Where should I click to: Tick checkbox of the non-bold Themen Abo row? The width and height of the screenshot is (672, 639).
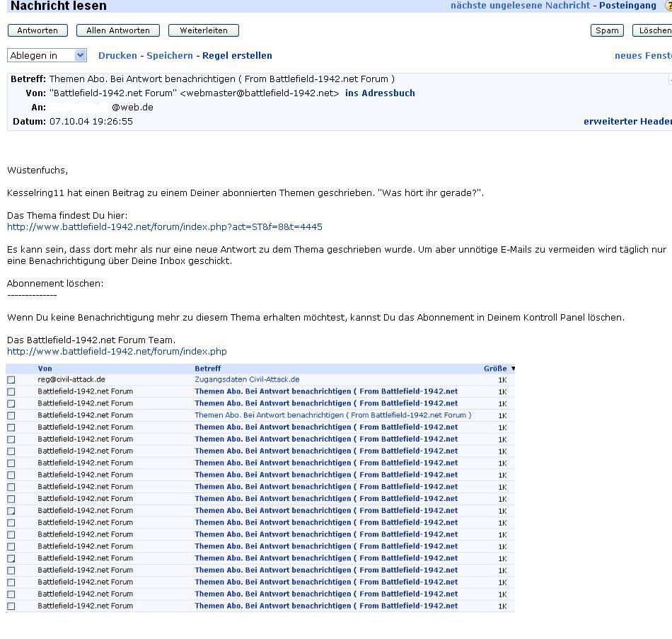point(11,415)
